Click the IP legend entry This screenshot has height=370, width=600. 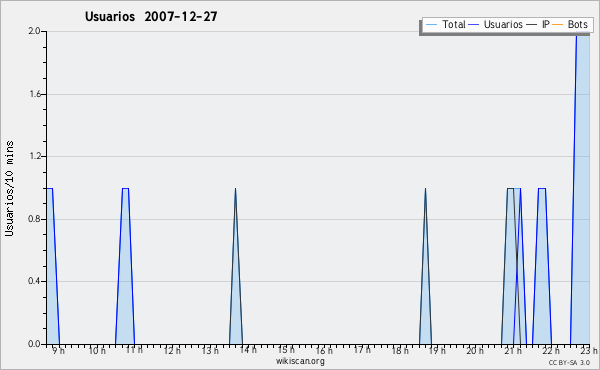(538, 24)
